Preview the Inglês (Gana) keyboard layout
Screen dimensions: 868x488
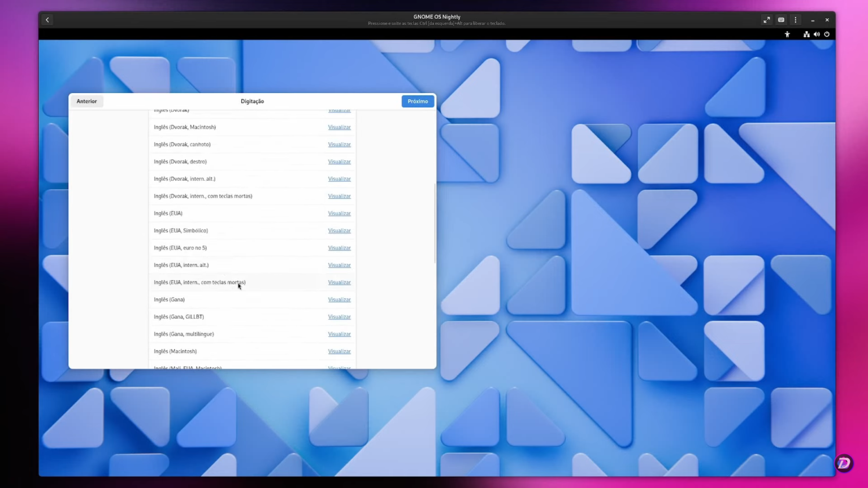click(x=339, y=299)
